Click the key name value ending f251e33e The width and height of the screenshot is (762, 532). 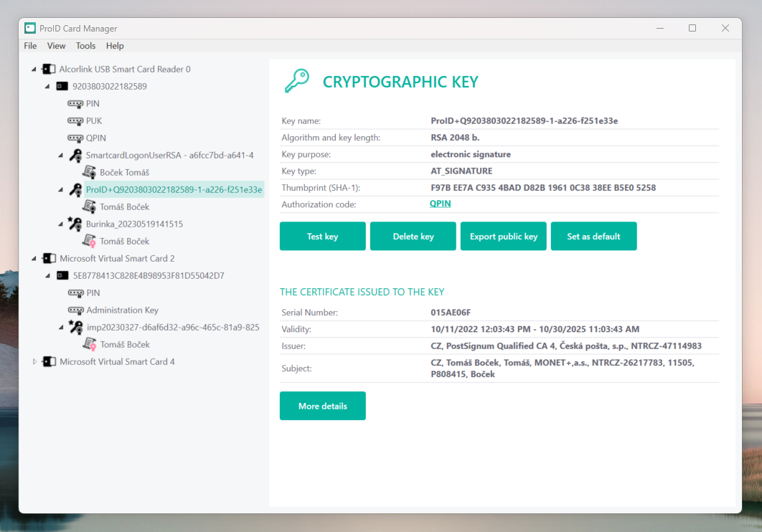click(x=525, y=121)
